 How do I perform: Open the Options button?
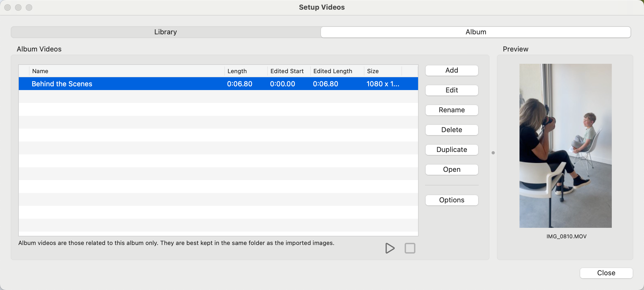452,200
